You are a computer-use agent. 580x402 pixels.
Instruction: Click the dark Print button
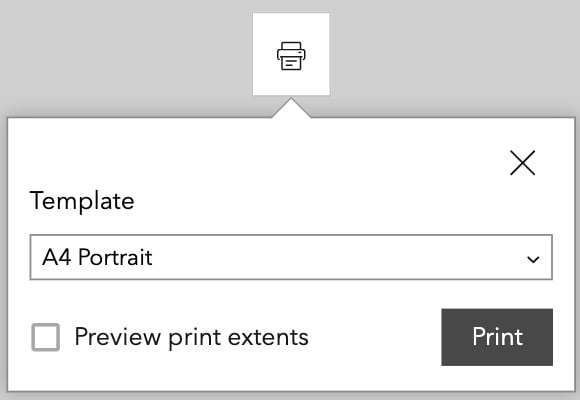coord(497,337)
